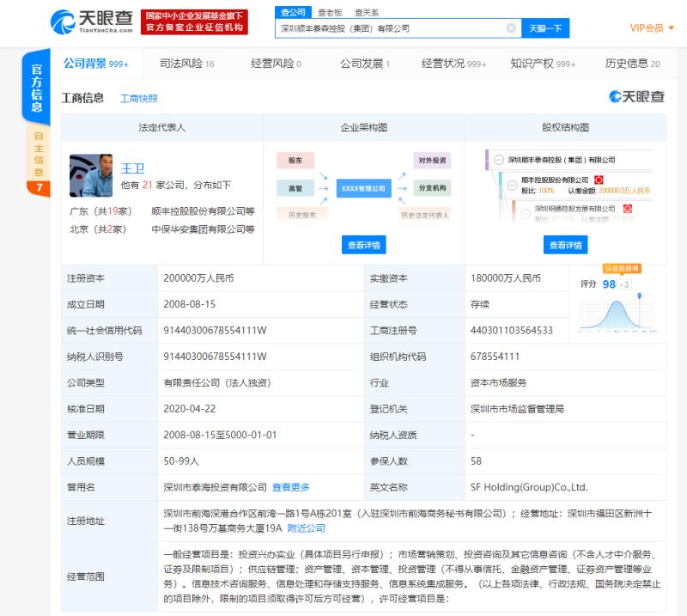687x616 pixels.
Task: Open the 公司背景 tab
Action: pos(96,64)
